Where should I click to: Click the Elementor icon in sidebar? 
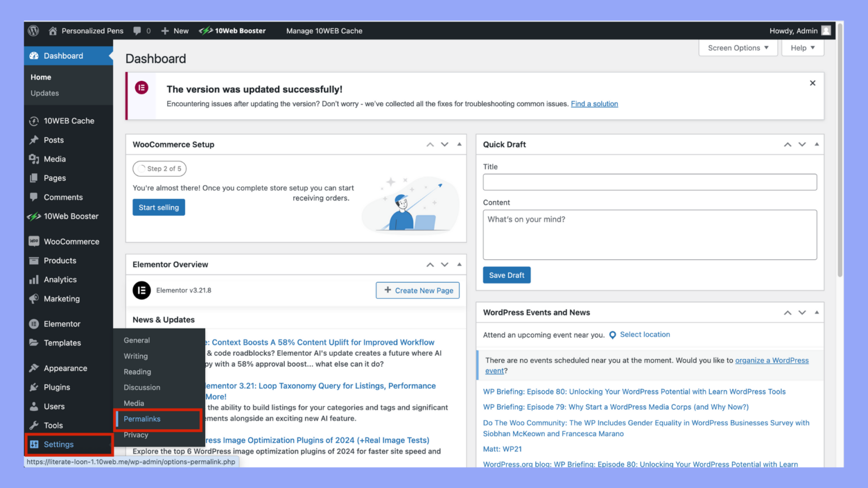coord(34,324)
